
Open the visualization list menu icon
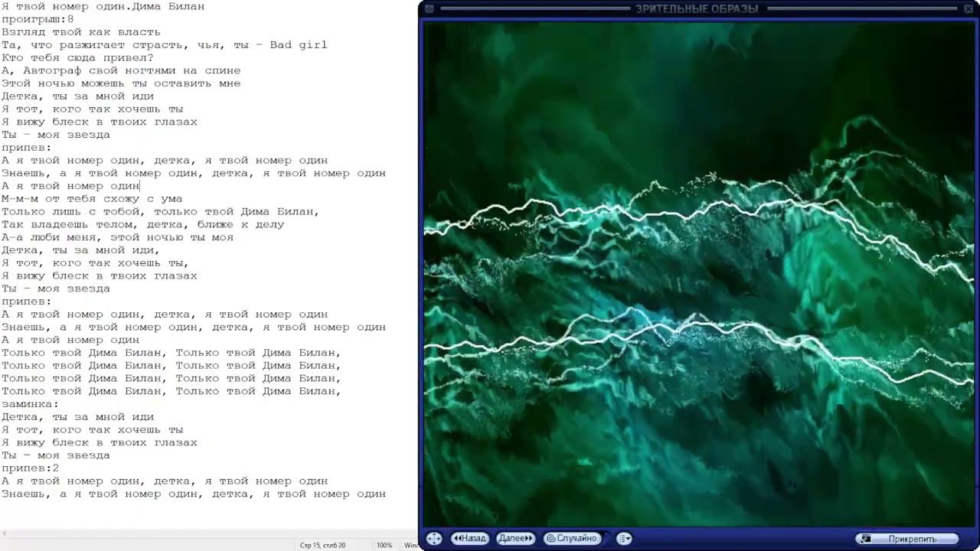click(x=624, y=538)
